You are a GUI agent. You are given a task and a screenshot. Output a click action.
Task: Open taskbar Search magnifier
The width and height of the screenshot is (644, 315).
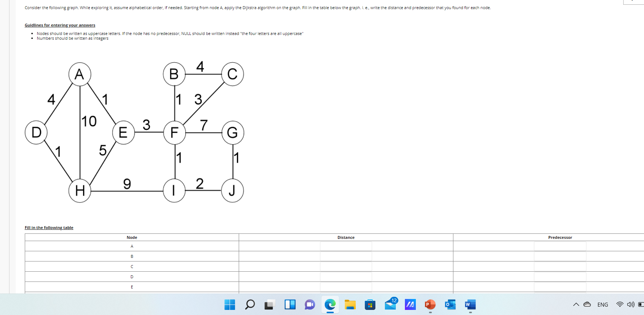(x=250, y=304)
